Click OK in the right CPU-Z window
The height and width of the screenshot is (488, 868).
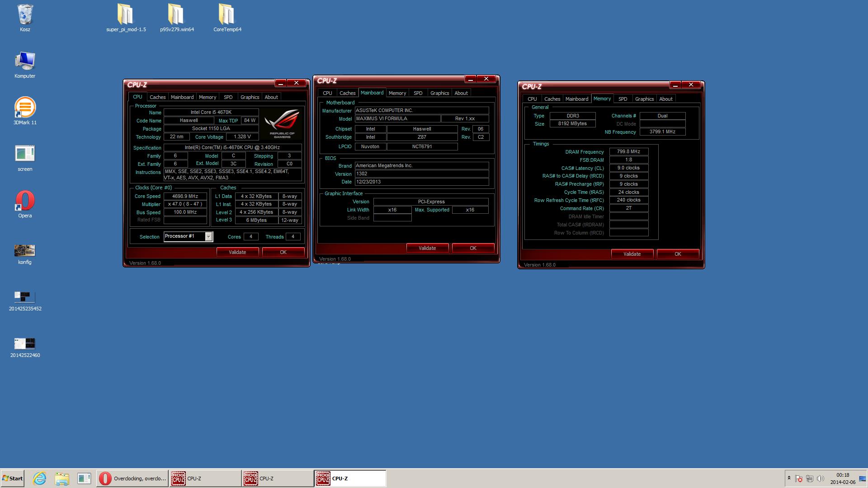tap(678, 254)
